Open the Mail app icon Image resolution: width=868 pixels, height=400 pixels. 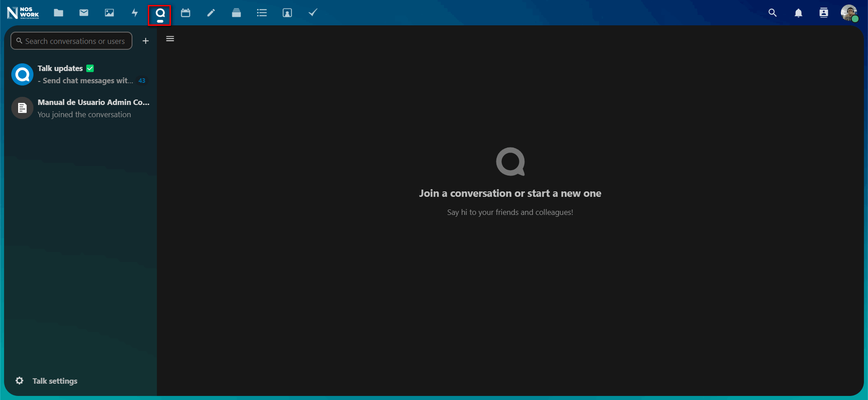click(84, 13)
